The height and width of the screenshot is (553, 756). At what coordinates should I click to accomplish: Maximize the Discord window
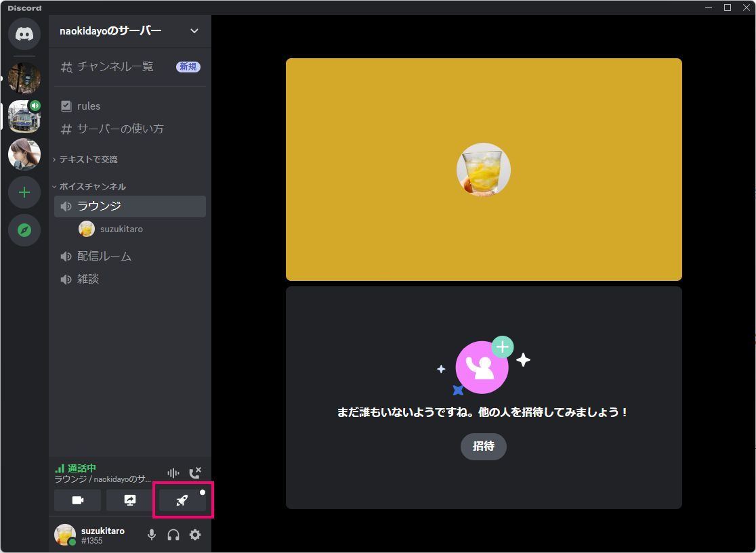[x=728, y=7]
